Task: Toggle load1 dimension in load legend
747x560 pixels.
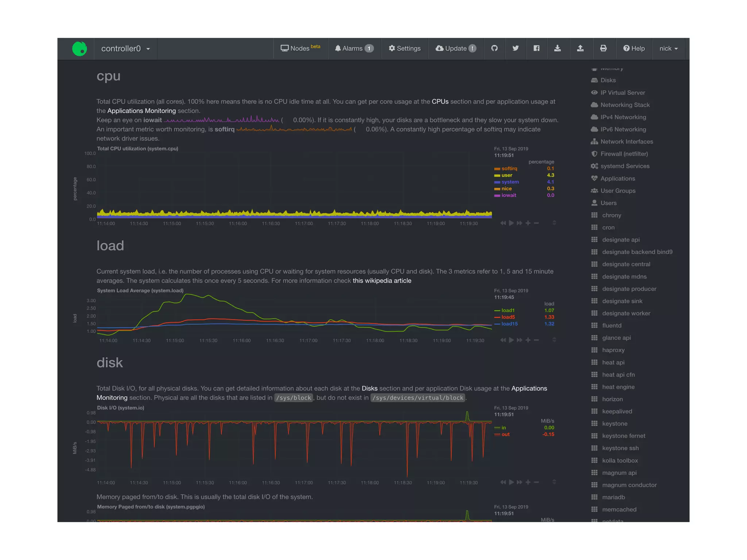Action: 507,310
